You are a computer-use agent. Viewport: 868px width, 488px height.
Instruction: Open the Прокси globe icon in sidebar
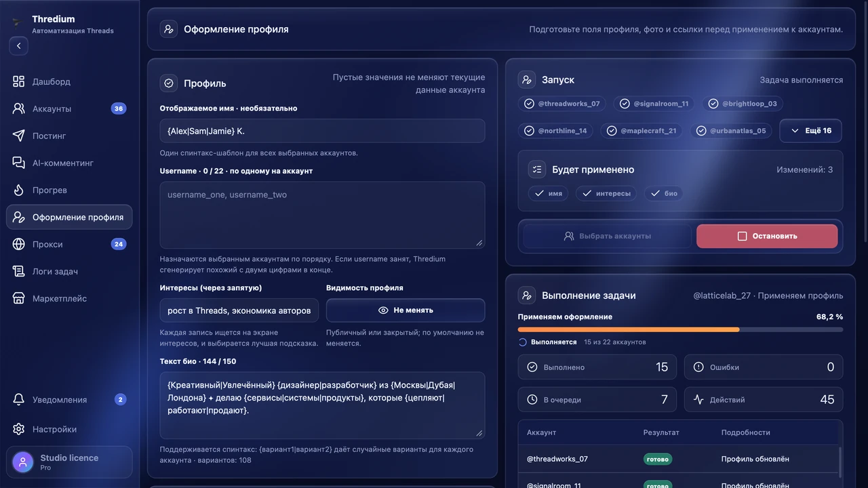click(x=19, y=244)
